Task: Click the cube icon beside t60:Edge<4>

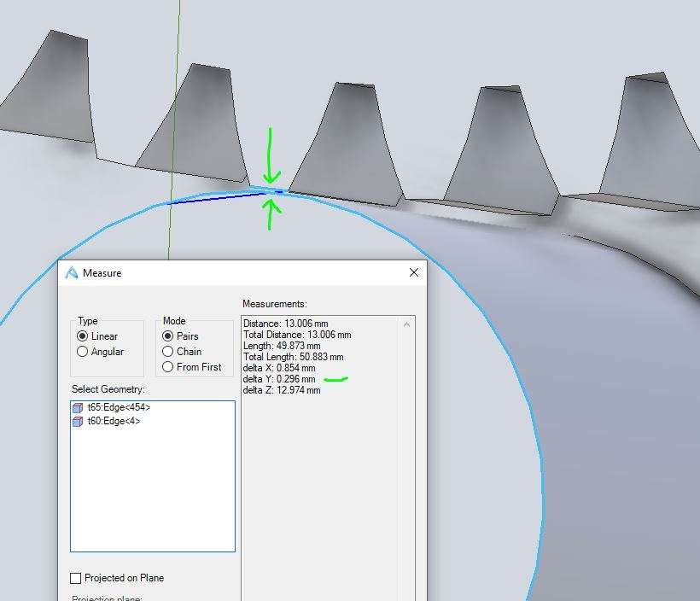Action: point(78,421)
